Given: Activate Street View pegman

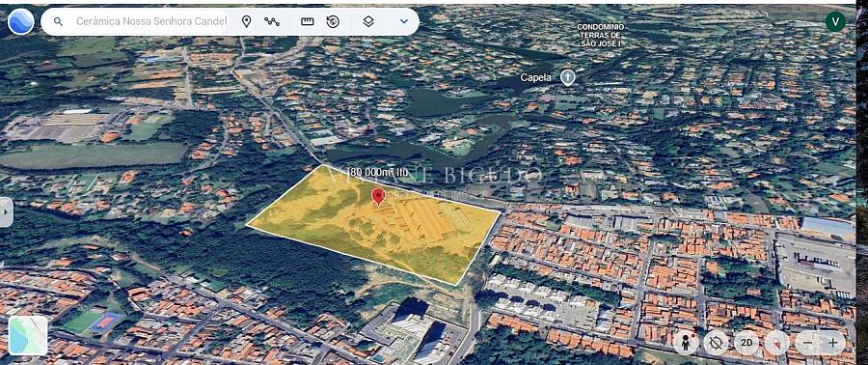Looking at the screenshot, I should tap(687, 343).
